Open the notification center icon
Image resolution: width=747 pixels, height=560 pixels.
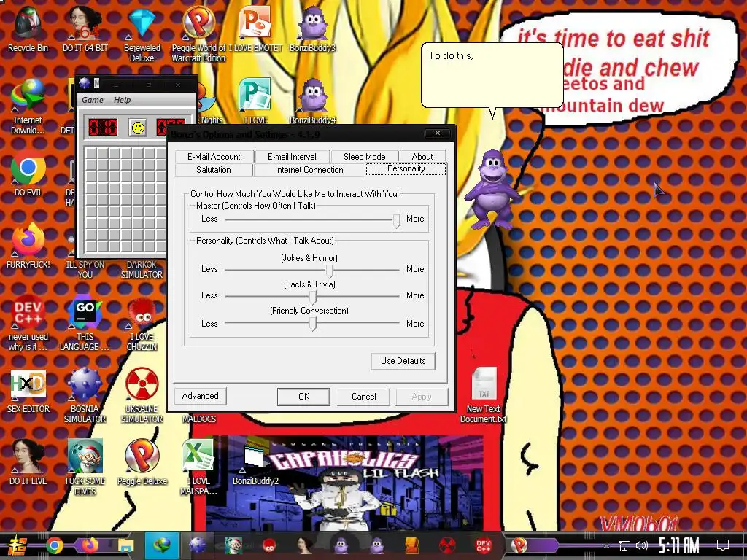click(x=723, y=545)
